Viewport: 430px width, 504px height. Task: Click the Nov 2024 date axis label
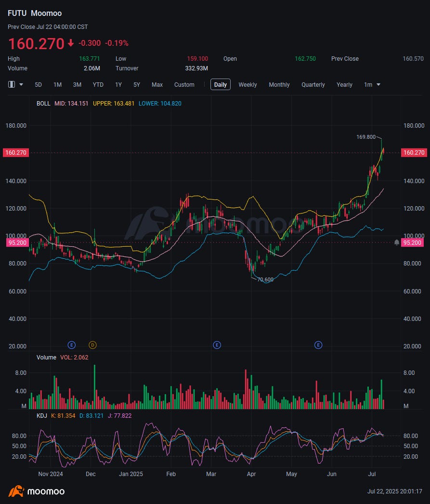click(51, 474)
